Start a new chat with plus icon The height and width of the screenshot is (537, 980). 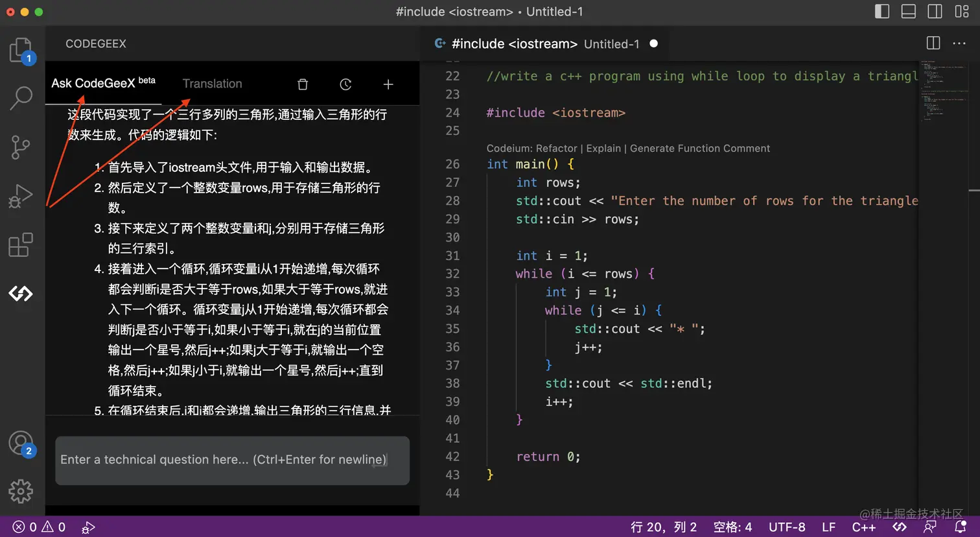tap(388, 84)
